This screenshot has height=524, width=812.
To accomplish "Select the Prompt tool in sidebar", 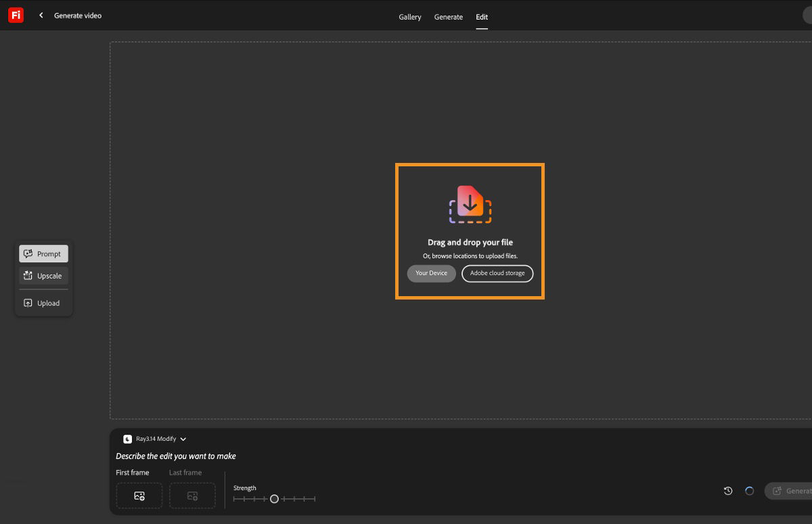I will (x=43, y=254).
